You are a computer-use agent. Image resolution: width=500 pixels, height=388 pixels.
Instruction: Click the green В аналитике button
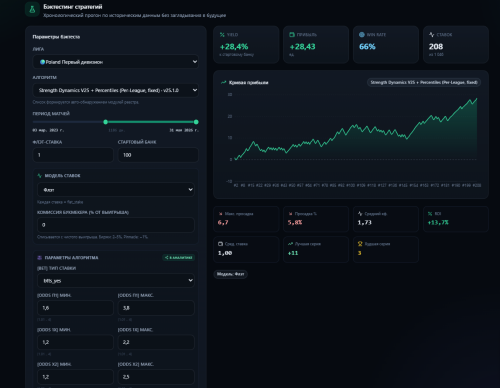coord(179,258)
